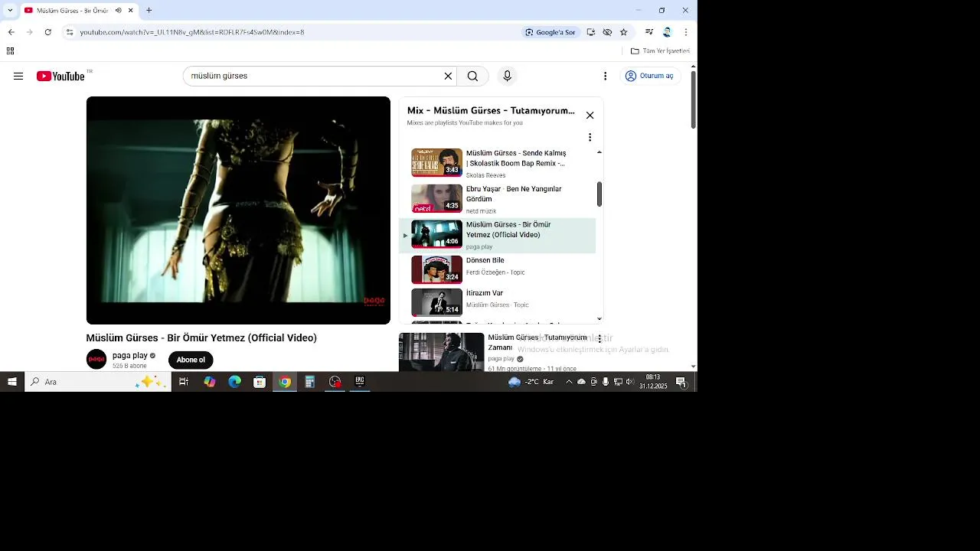Select Bir Ömür Yetmez playlist entry
Viewport: 980px width, 551px height.
click(x=497, y=235)
